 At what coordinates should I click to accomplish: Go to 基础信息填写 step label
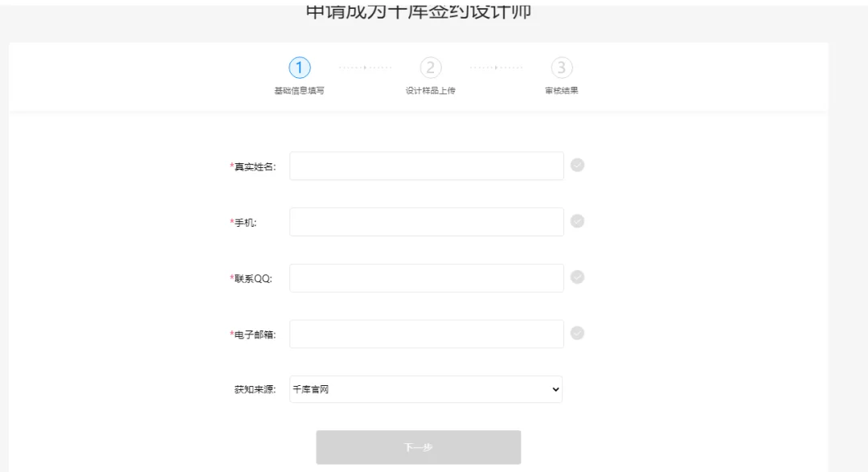[x=299, y=91]
